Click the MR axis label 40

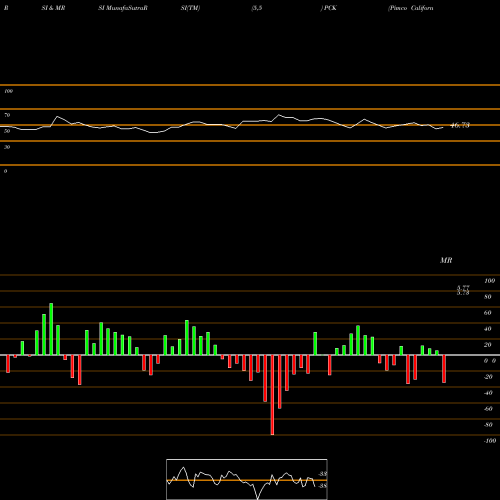point(488,329)
